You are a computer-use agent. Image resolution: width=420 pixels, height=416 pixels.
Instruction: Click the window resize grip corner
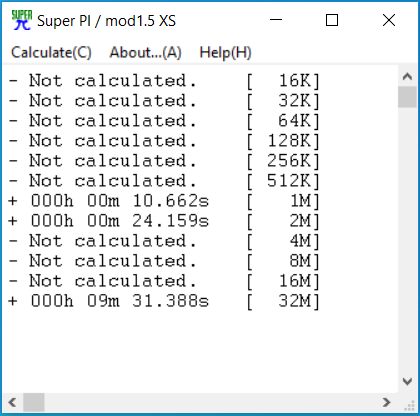409,404
